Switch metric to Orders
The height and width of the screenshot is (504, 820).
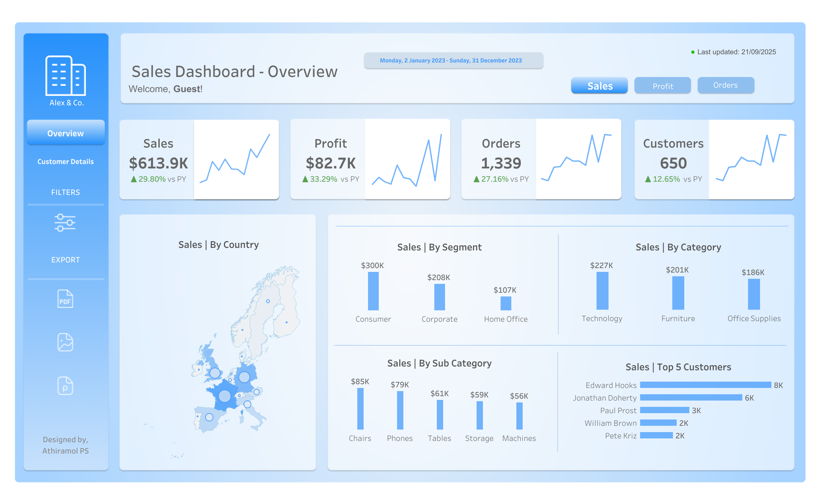click(x=726, y=85)
